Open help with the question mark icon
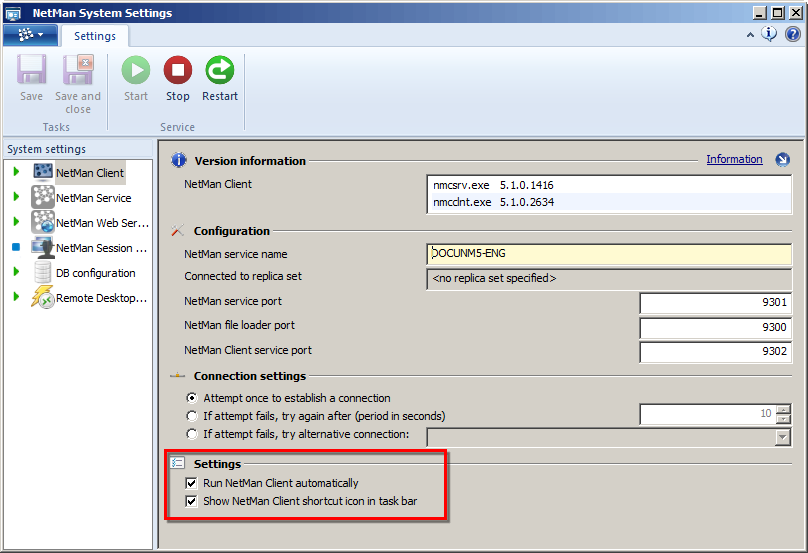 [x=793, y=34]
